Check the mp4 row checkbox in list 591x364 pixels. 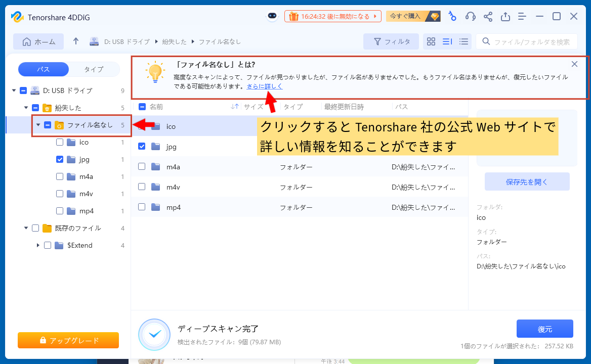142,207
